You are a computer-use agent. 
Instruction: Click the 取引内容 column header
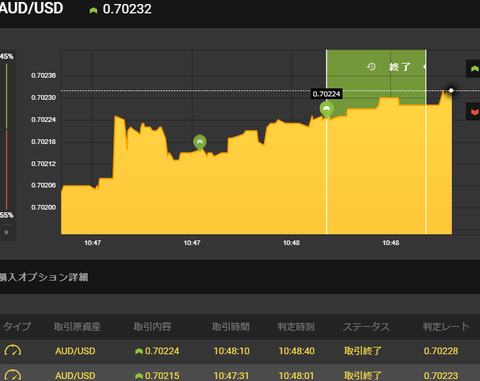pyautogui.click(x=152, y=327)
